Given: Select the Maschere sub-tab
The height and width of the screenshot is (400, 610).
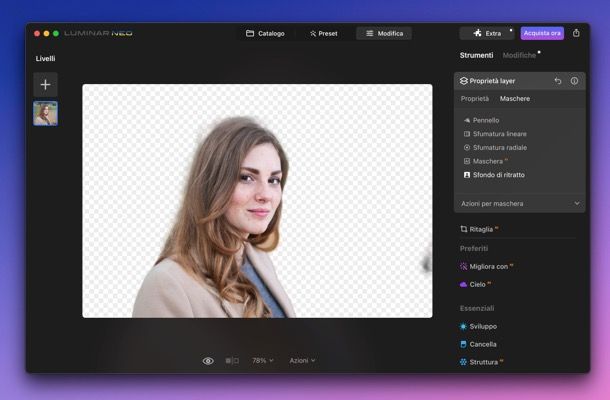Looking at the screenshot, I should pyautogui.click(x=515, y=99).
